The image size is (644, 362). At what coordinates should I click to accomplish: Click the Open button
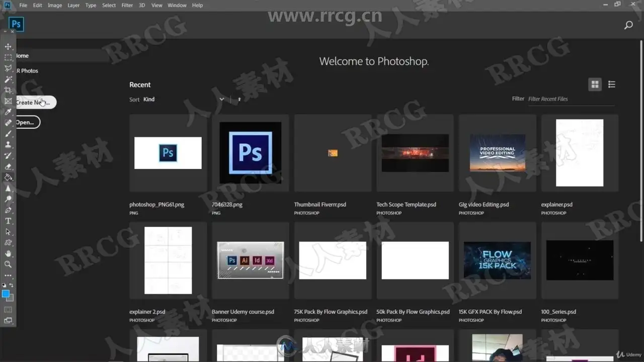click(x=28, y=122)
